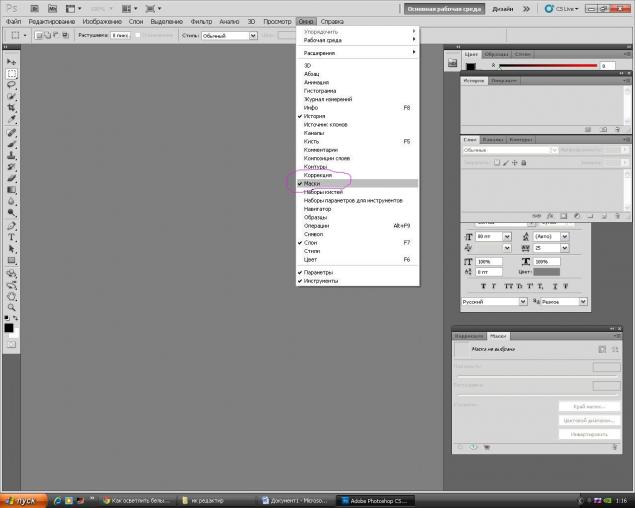The width and height of the screenshot is (635, 508).
Task: Select the Lasso tool
Action: pos(11,85)
